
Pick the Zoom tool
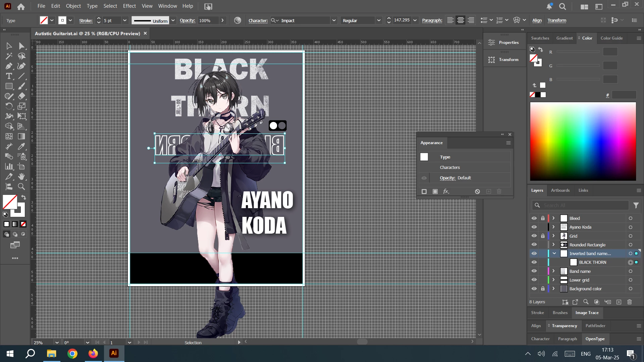pyautogui.click(x=21, y=187)
